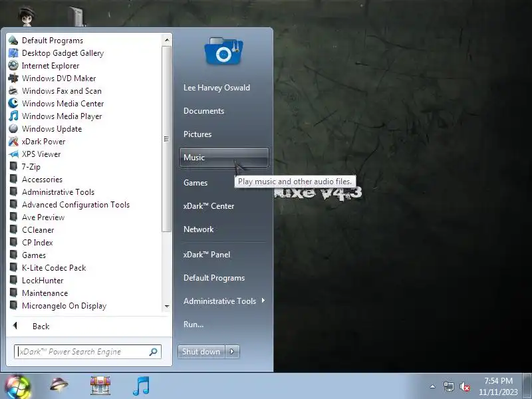Viewport: 532px width, 399px height.
Task: Click the music folder user picture
Action: [x=223, y=51]
